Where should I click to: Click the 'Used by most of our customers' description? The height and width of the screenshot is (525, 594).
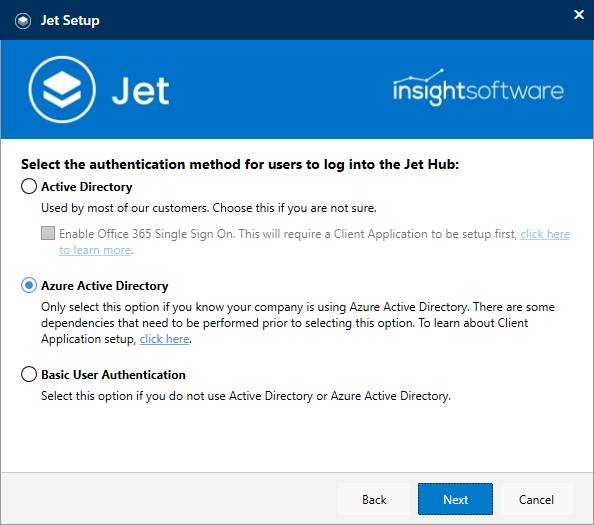click(209, 208)
